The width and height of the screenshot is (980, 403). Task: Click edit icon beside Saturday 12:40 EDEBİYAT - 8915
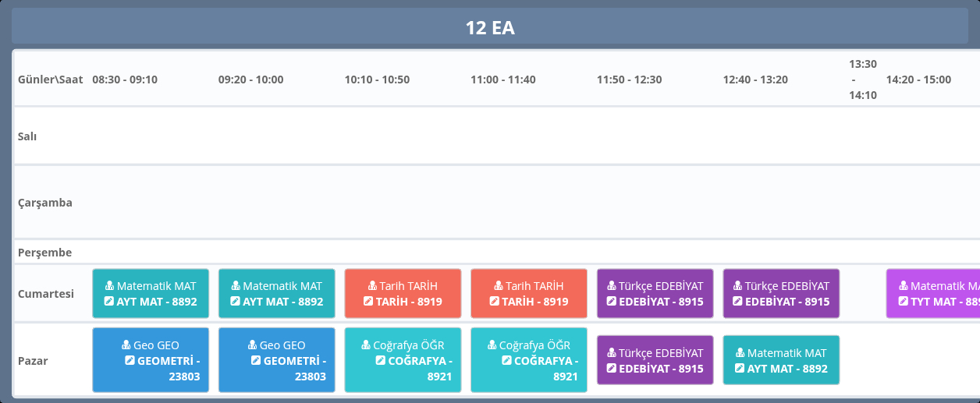(737, 302)
